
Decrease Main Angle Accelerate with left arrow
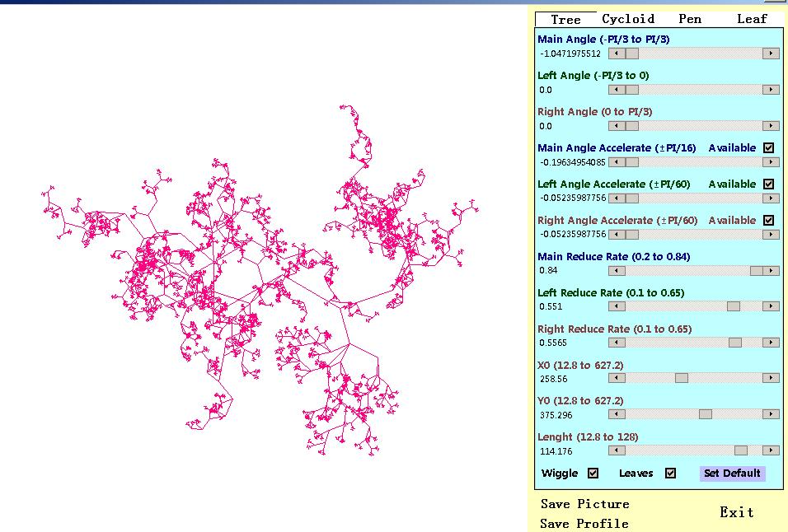pyautogui.click(x=617, y=162)
